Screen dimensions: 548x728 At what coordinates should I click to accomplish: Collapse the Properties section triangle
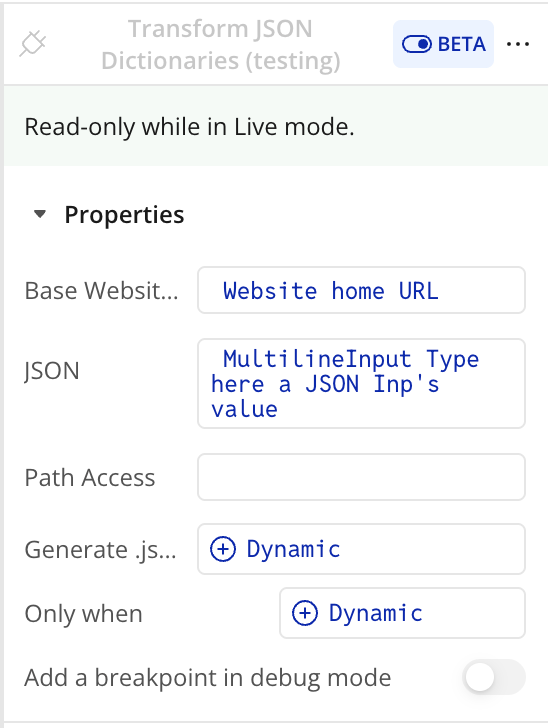[x=40, y=214]
